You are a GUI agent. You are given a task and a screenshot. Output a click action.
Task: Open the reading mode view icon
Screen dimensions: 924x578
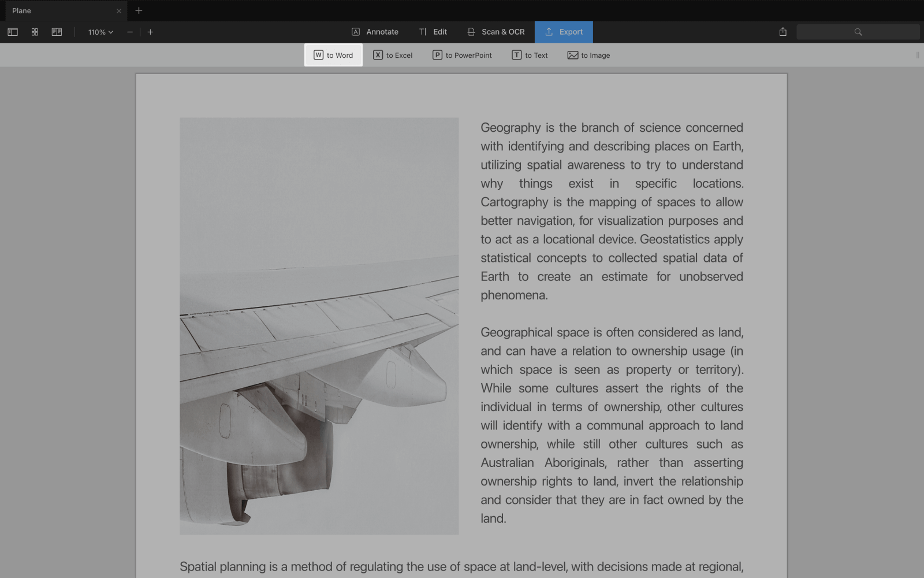(57, 32)
